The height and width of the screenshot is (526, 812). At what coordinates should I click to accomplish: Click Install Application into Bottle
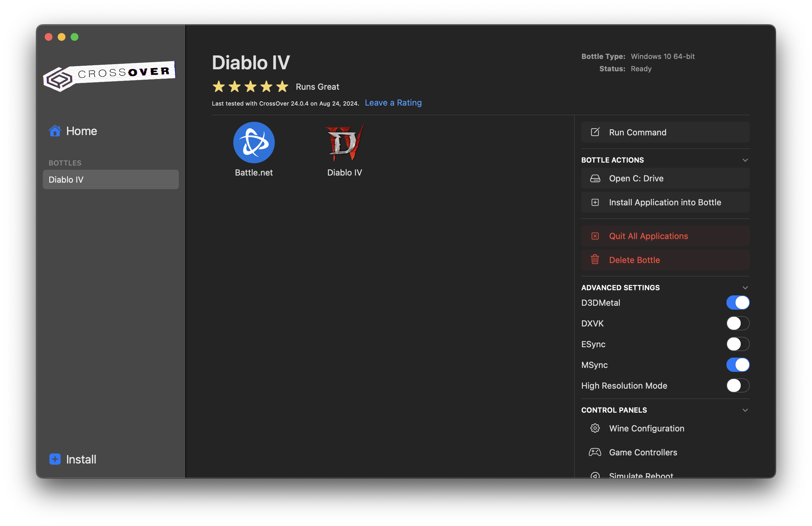665,202
